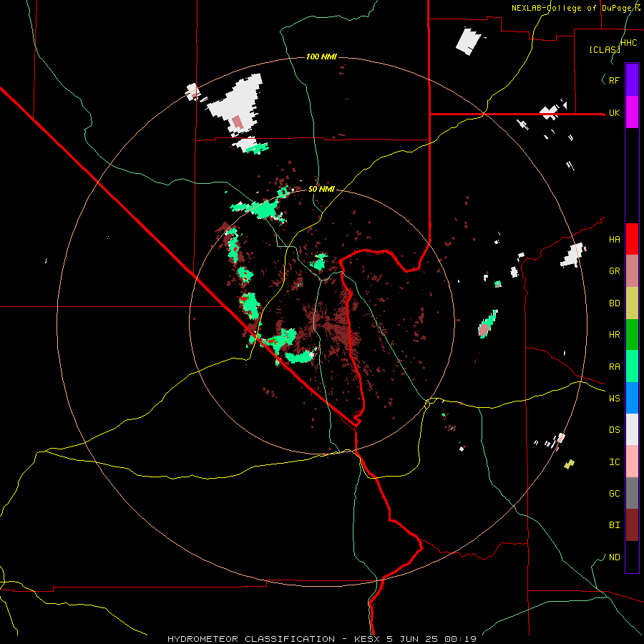Select the dusty pink GR legend swatch
Viewport: 644px width, 644px height.
pyautogui.click(x=632, y=271)
